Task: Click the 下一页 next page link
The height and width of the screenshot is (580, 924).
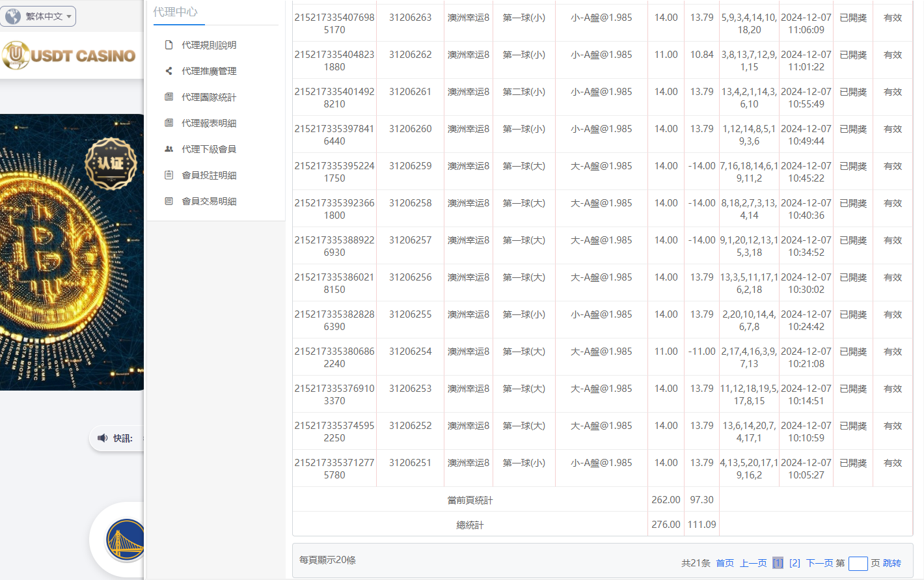Action: (x=819, y=563)
